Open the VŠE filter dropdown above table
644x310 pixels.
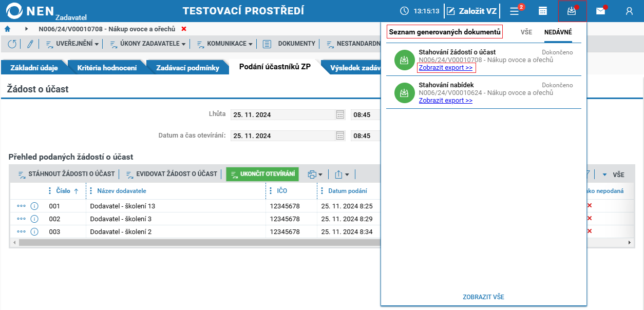[613, 175]
